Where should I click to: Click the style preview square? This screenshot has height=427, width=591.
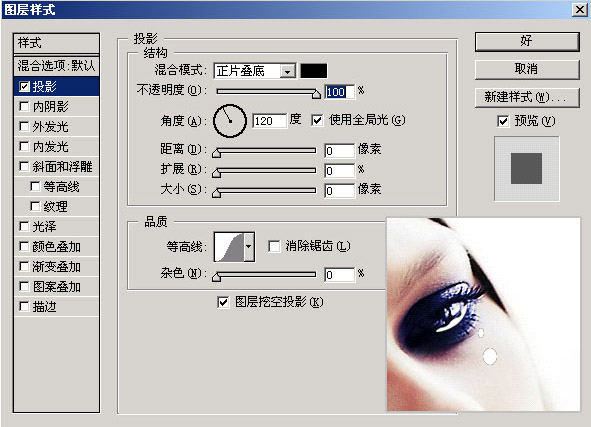pos(527,168)
